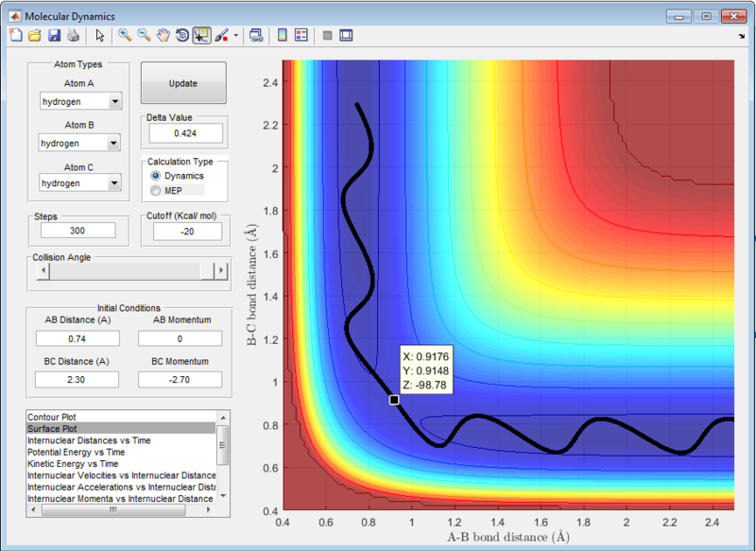Viewport: 756px width, 551px height.
Task: Select the Zoom In magnifier tool
Action: click(124, 36)
